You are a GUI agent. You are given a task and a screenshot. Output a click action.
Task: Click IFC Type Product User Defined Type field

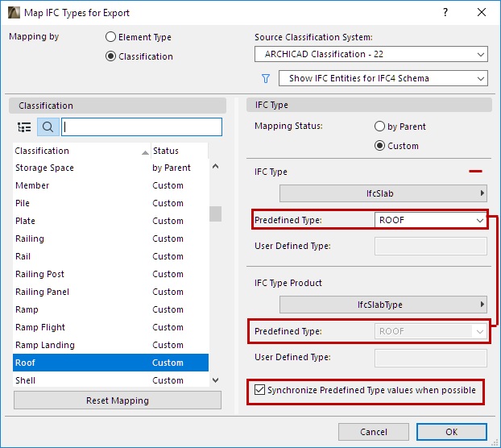[431, 358]
